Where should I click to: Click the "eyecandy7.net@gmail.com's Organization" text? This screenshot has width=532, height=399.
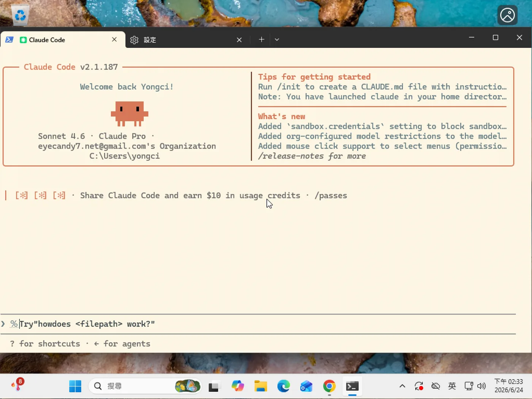pos(127,146)
